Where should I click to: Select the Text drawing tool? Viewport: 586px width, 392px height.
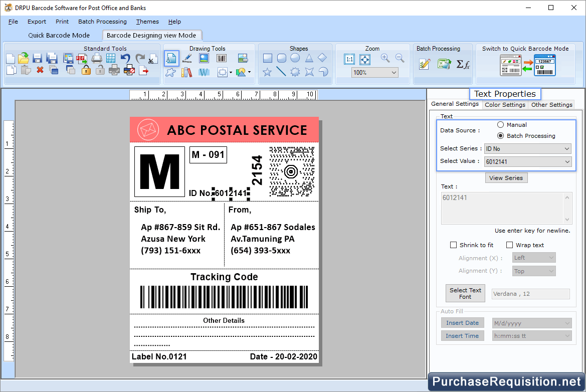(x=171, y=58)
